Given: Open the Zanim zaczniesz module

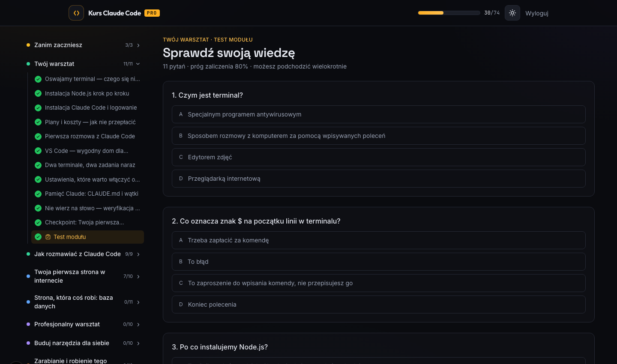Looking at the screenshot, I should 58,45.
